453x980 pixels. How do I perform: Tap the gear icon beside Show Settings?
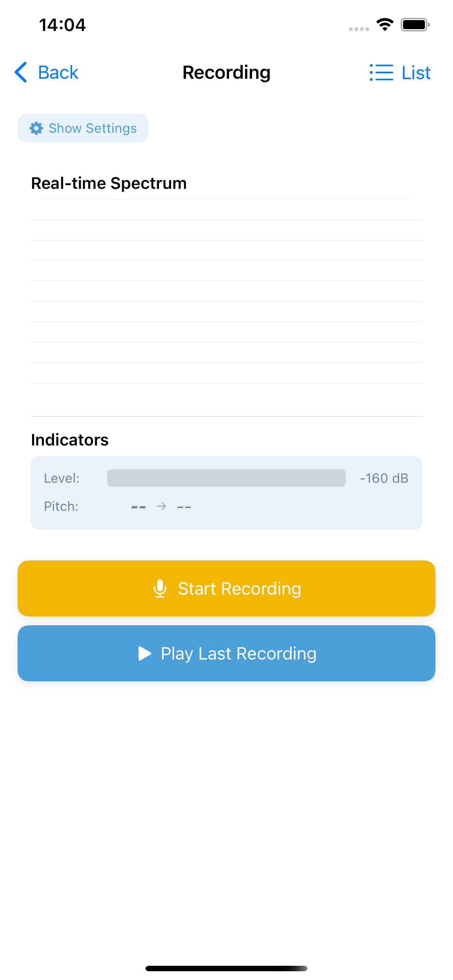[x=36, y=128]
